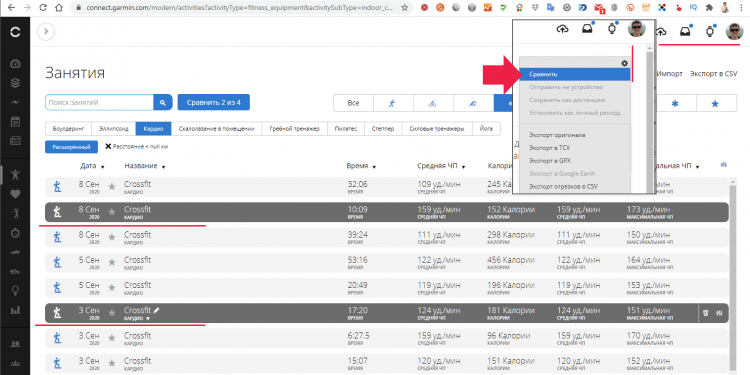Bookmark this page with the address bar star
Image resolution: width=750 pixels, height=375 pixels.
click(405, 8)
